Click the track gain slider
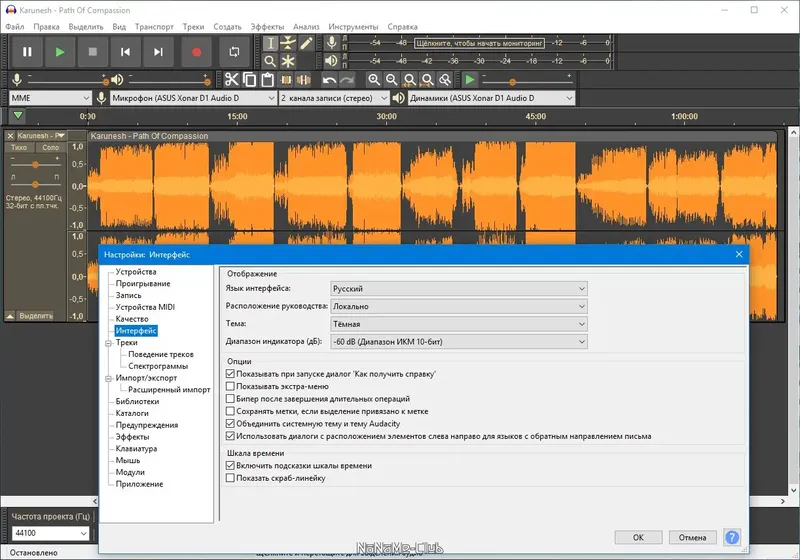800x560 pixels. 36,164
